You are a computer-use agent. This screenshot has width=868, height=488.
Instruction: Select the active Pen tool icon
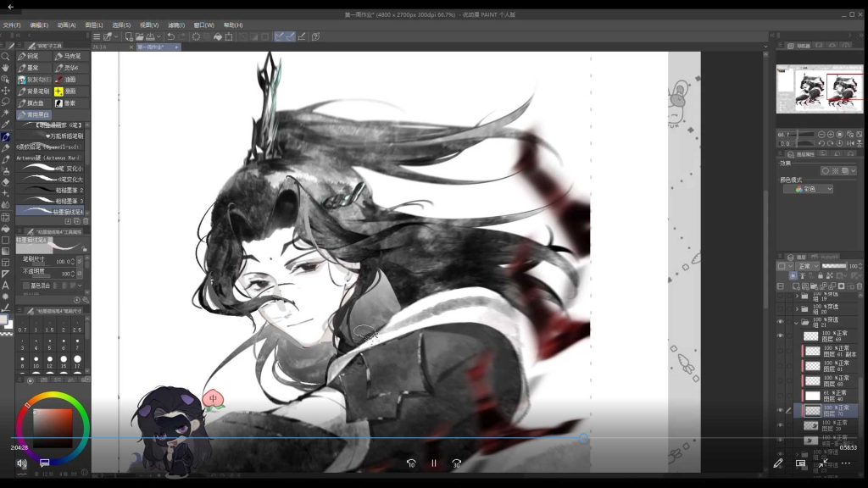[6, 136]
